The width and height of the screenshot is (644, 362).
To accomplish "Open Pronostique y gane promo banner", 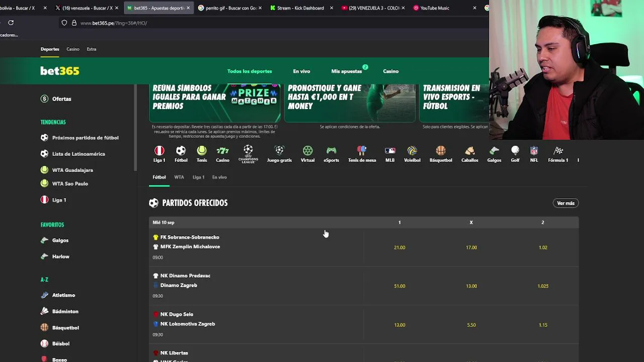I will pyautogui.click(x=350, y=103).
